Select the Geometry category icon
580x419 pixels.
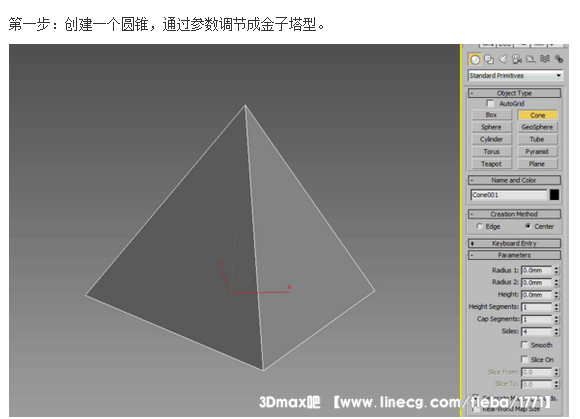(x=475, y=59)
